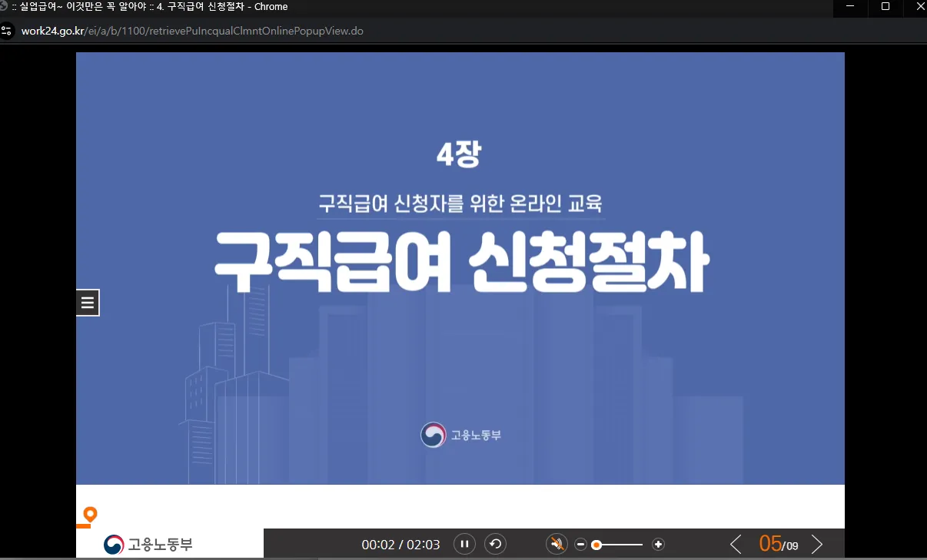Increase volume with the plus button
This screenshot has height=560, width=927.
click(658, 545)
